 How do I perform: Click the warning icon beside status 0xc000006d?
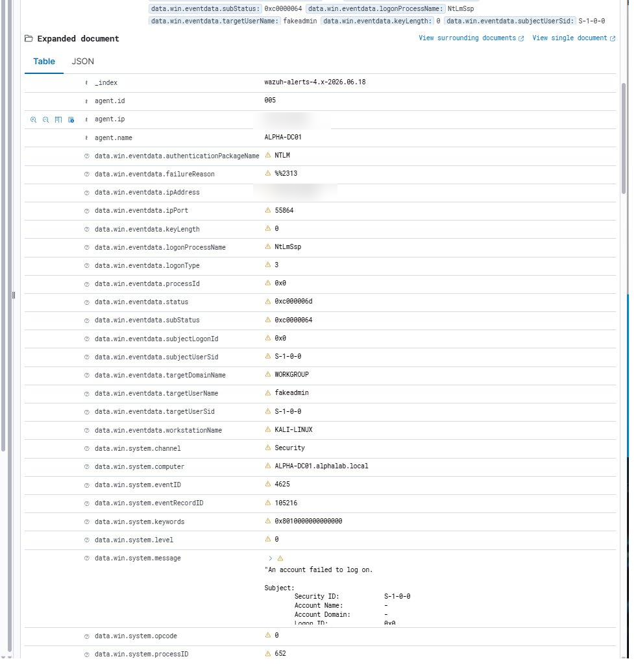[268, 301]
